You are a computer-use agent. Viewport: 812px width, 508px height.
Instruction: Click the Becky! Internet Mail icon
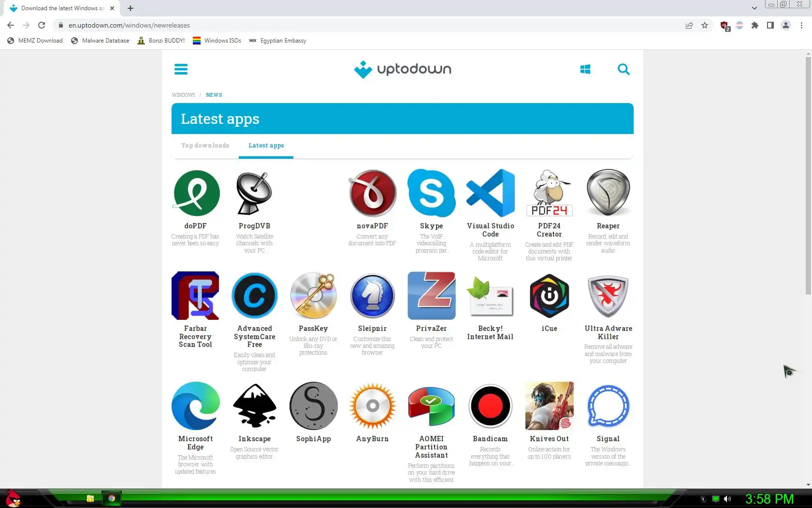(491, 296)
